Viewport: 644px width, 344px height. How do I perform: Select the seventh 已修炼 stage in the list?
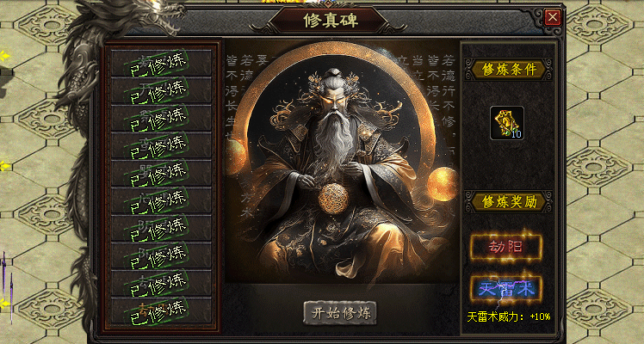(161, 227)
